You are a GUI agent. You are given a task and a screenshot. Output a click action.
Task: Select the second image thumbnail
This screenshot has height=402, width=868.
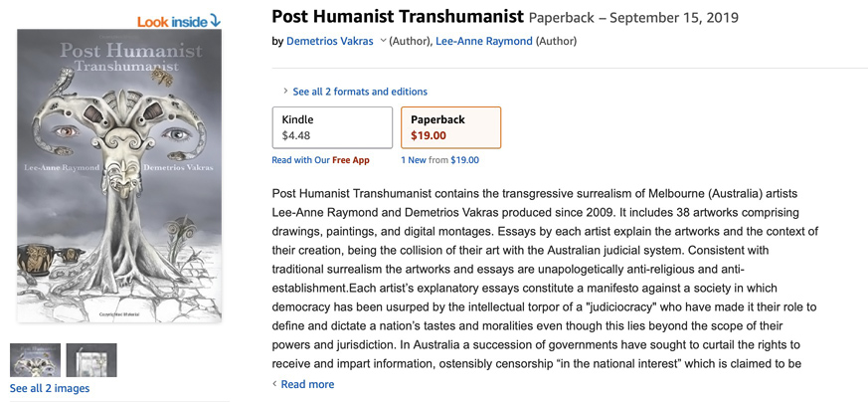[x=91, y=360]
